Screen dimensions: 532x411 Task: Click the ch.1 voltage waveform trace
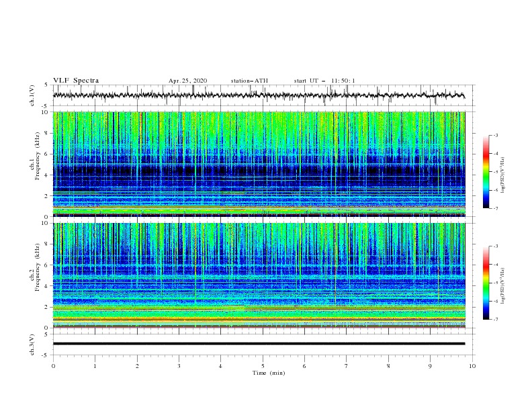coord(259,95)
